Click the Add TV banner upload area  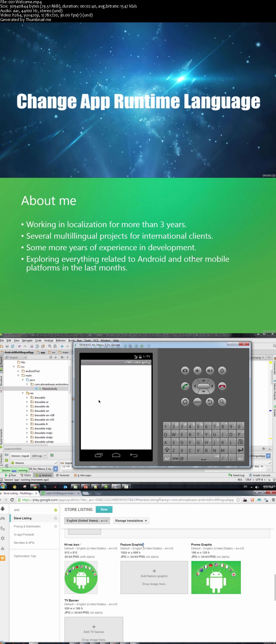click(94, 629)
